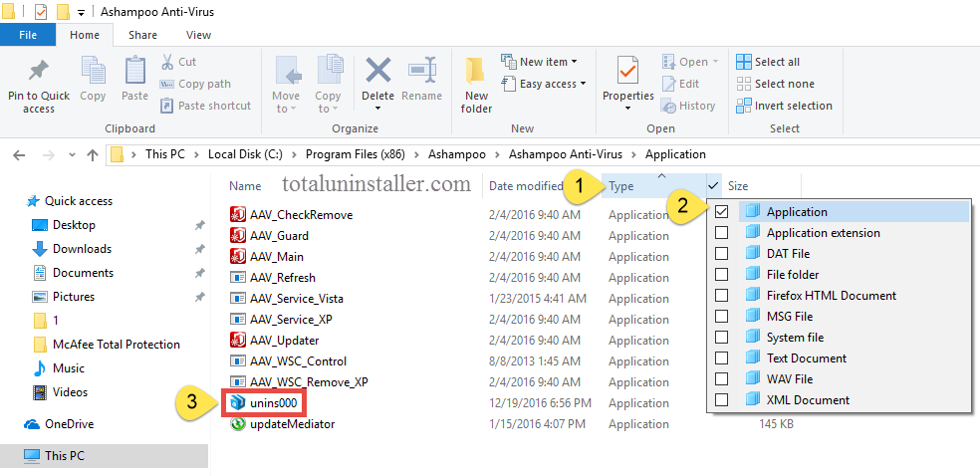Check the XML Document filter
The width and height of the screenshot is (980, 476).
(722, 400)
